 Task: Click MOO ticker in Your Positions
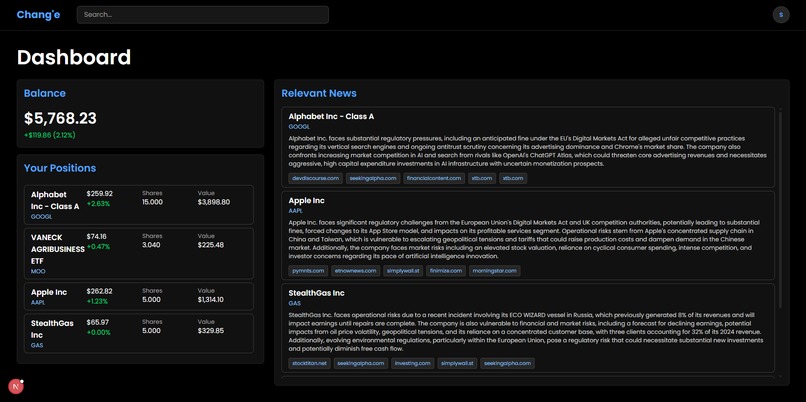pyautogui.click(x=38, y=271)
